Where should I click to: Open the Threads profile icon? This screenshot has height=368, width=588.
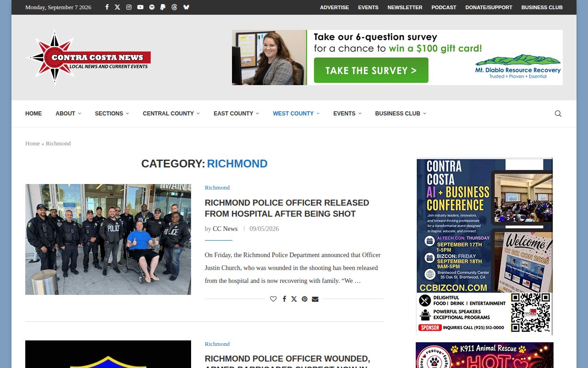[x=174, y=7]
